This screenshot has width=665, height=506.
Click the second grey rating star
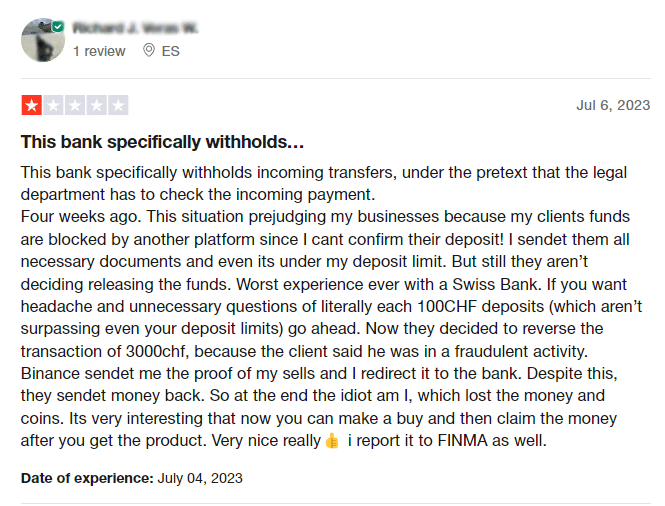tap(53, 105)
